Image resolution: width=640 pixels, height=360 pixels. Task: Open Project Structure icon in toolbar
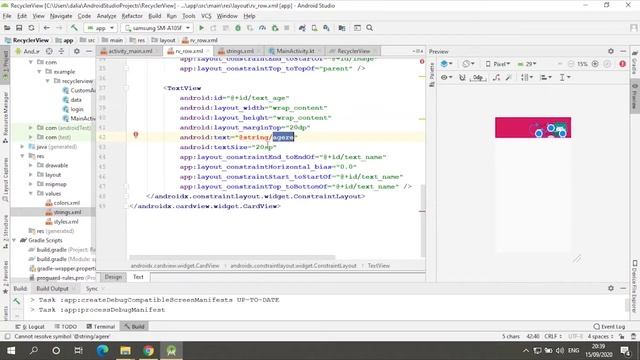point(342,28)
